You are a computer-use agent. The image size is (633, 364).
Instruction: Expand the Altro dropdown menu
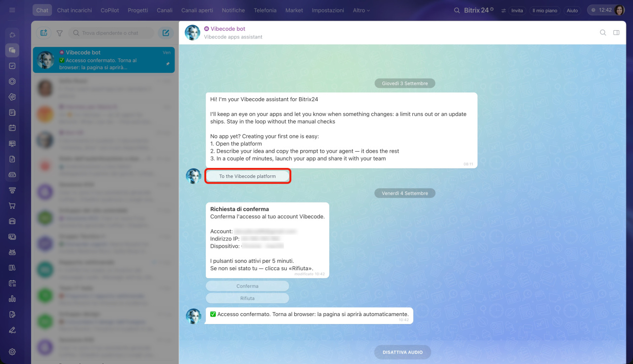click(x=361, y=10)
